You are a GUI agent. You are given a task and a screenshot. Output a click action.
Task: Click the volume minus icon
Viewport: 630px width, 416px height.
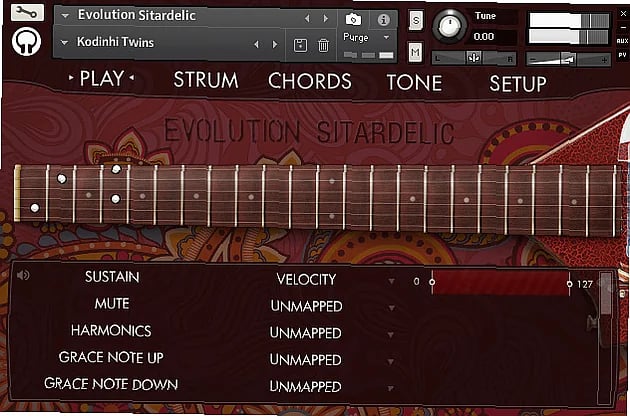pyautogui.click(x=533, y=60)
